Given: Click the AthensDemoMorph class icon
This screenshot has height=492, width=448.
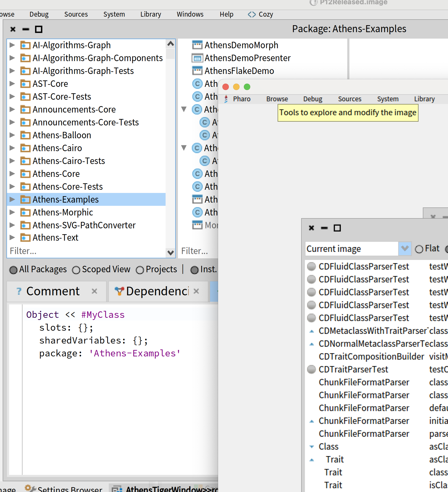Looking at the screenshot, I should pyautogui.click(x=197, y=45).
